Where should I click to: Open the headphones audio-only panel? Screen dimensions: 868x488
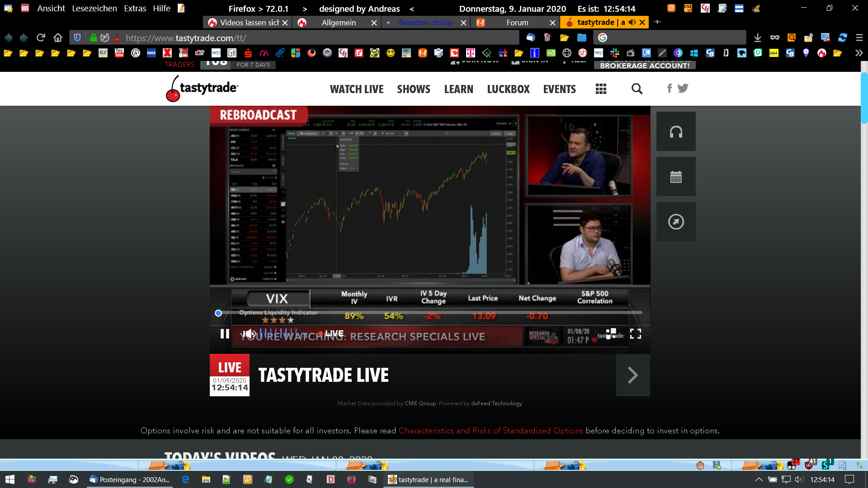676,131
